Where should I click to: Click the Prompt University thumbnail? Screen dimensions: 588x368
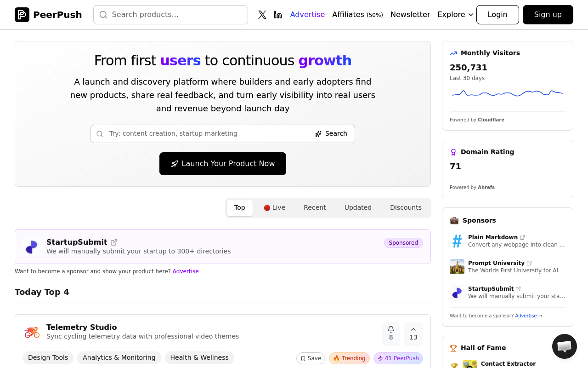(x=457, y=267)
